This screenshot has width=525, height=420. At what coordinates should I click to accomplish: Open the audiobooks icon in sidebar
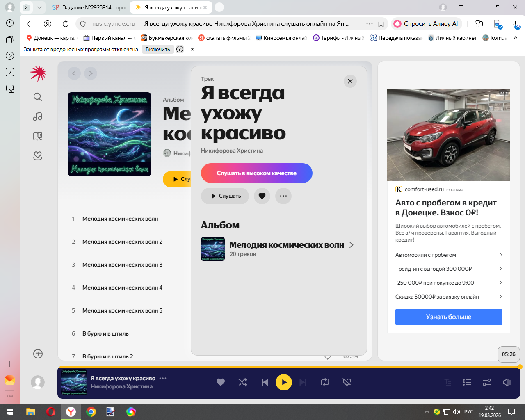click(38, 136)
